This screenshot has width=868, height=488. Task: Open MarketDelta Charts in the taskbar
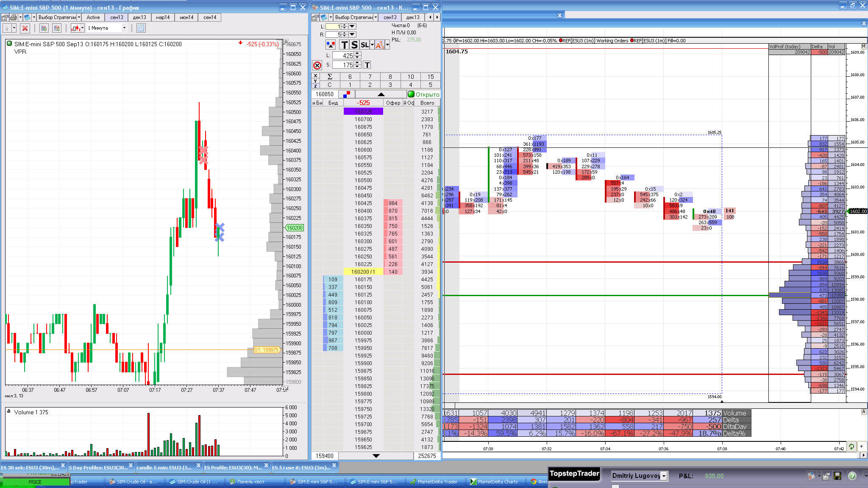click(495, 482)
